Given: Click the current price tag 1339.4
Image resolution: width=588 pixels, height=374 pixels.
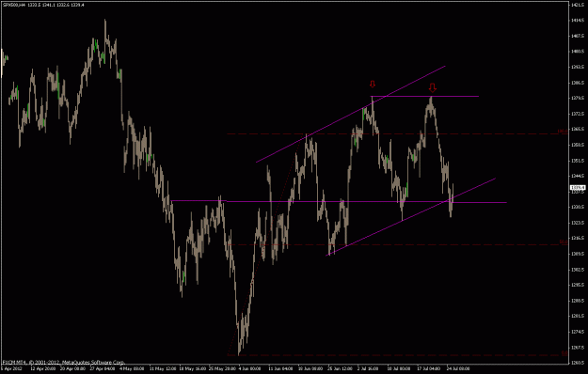Looking at the screenshot, I should click(x=578, y=188).
